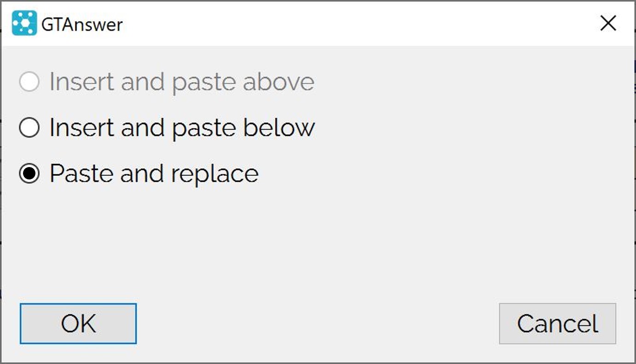Click the filled circle beside Paste and replace

pyautogui.click(x=29, y=173)
